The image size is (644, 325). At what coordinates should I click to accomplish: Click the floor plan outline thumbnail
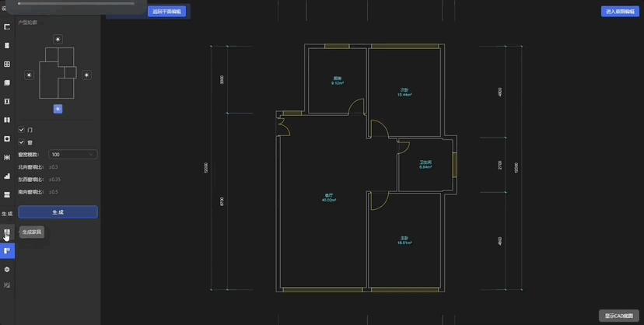pos(58,73)
